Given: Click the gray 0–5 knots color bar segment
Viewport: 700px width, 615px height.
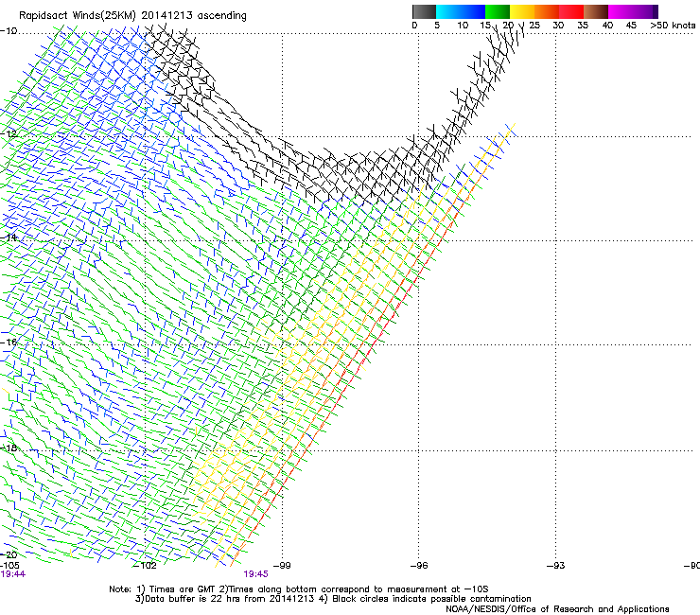Looking at the screenshot, I should (424, 11).
